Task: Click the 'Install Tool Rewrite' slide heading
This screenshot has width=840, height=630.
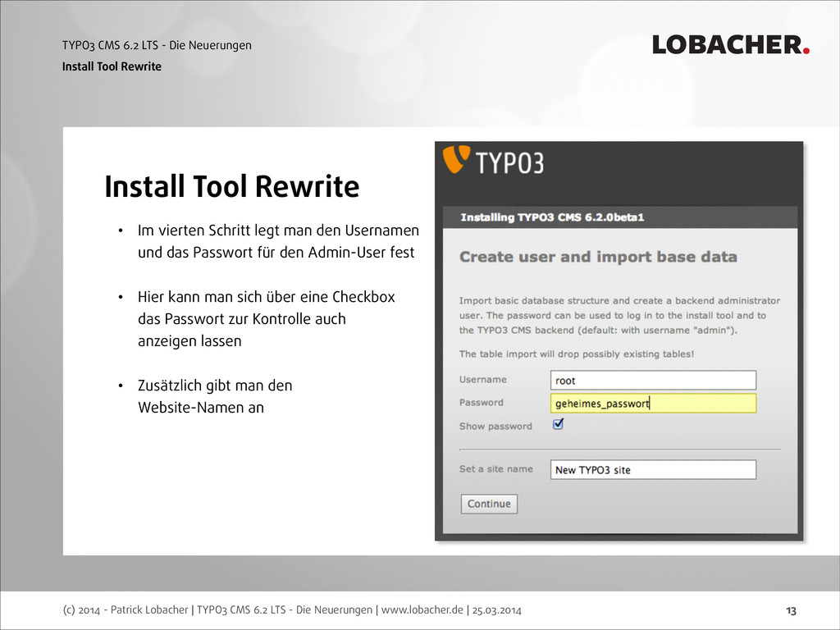Action: click(232, 186)
